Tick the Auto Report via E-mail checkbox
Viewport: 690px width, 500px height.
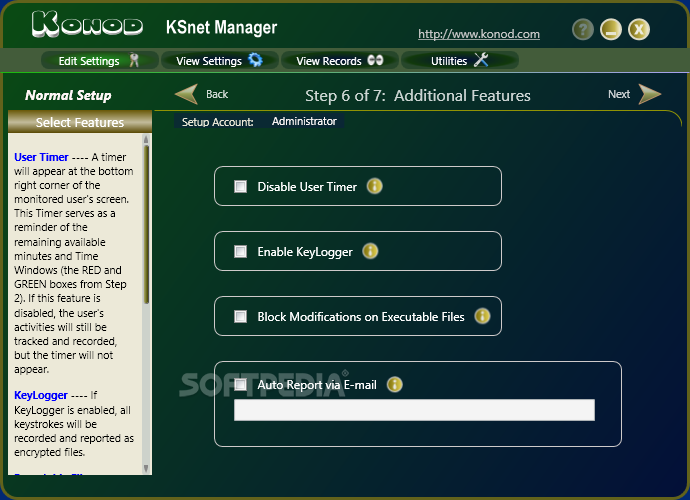pos(240,385)
